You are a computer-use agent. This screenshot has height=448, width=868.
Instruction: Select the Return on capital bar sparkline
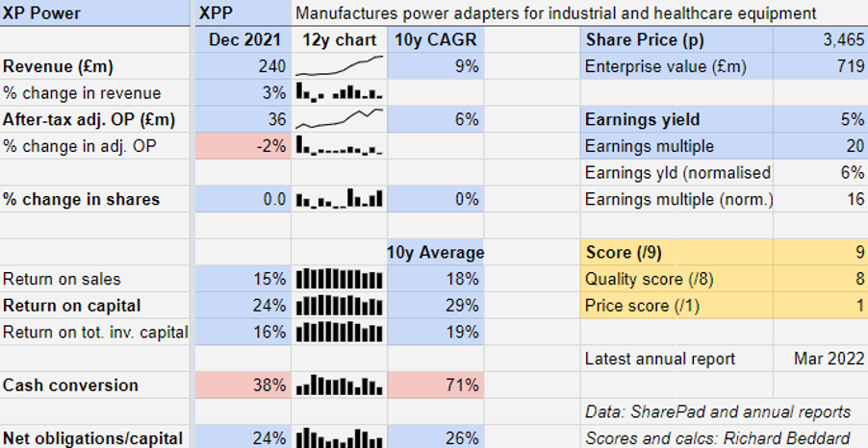(339, 306)
